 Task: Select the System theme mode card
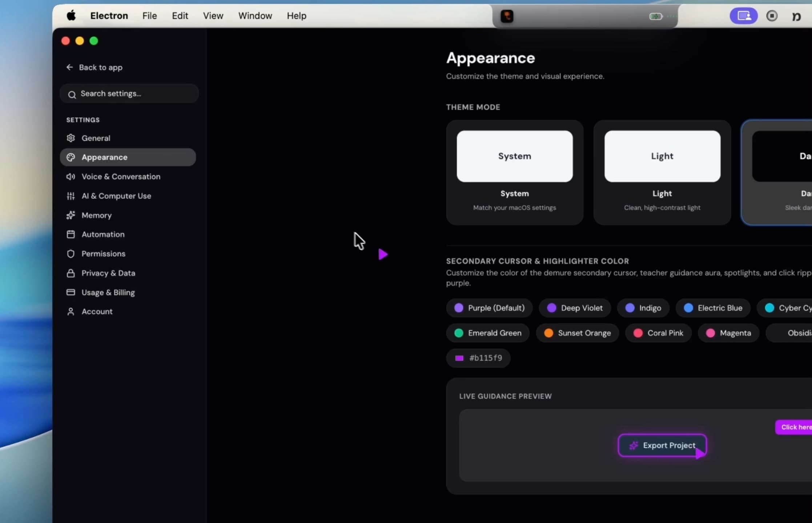pyautogui.click(x=515, y=173)
